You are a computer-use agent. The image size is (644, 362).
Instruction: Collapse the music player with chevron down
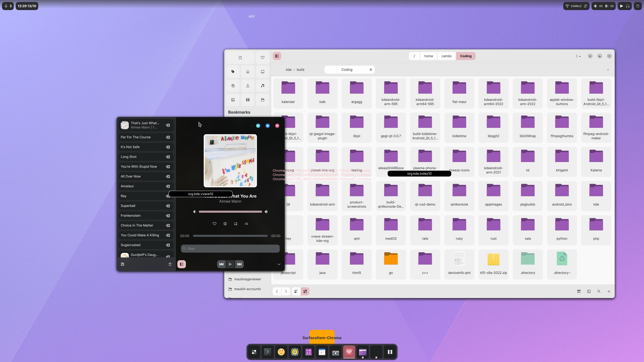tap(279, 264)
